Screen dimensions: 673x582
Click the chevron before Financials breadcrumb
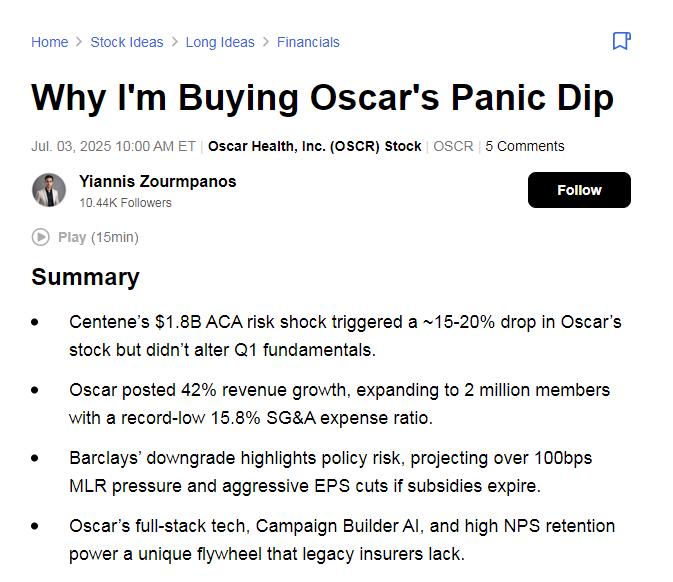266,42
